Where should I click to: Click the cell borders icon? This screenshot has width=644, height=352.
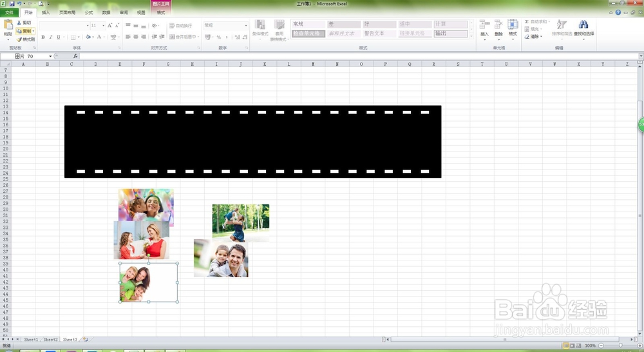tap(73, 37)
